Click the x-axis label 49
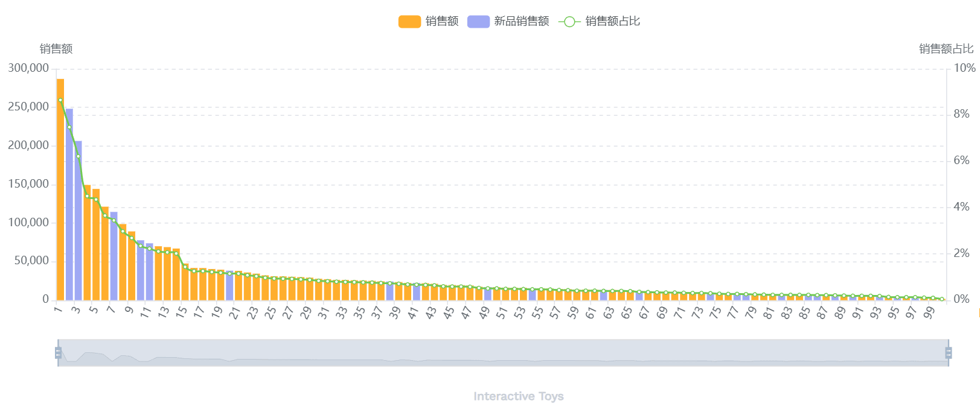Image resolution: width=980 pixels, height=409 pixels. click(x=484, y=312)
